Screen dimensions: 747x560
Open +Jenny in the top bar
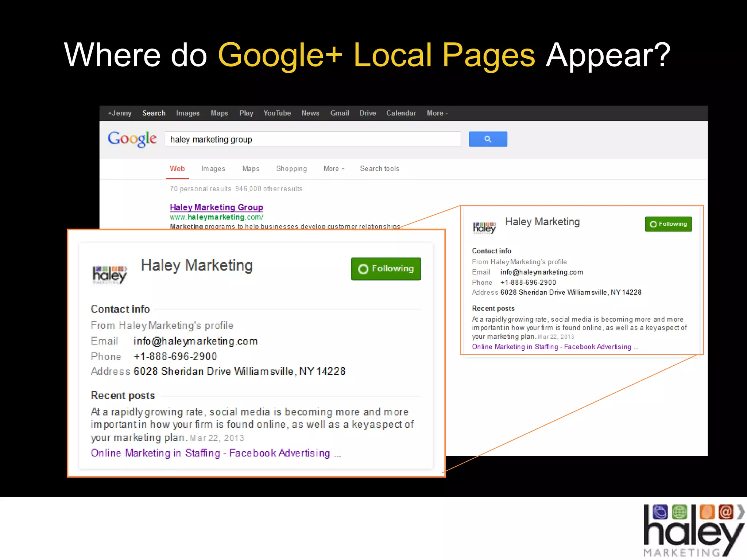(119, 113)
